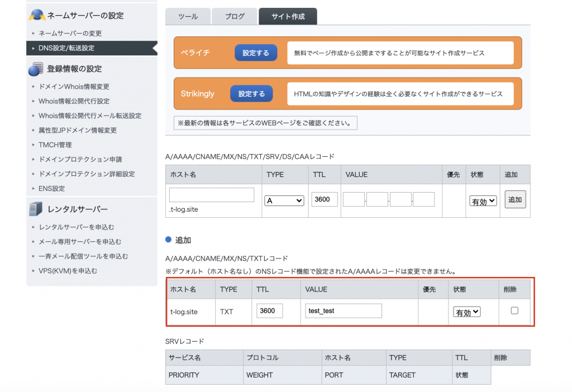The height and width of the screenshot is (392, 572).
Task: Click the Strikingly service label
Action: [x=197, y=94]
